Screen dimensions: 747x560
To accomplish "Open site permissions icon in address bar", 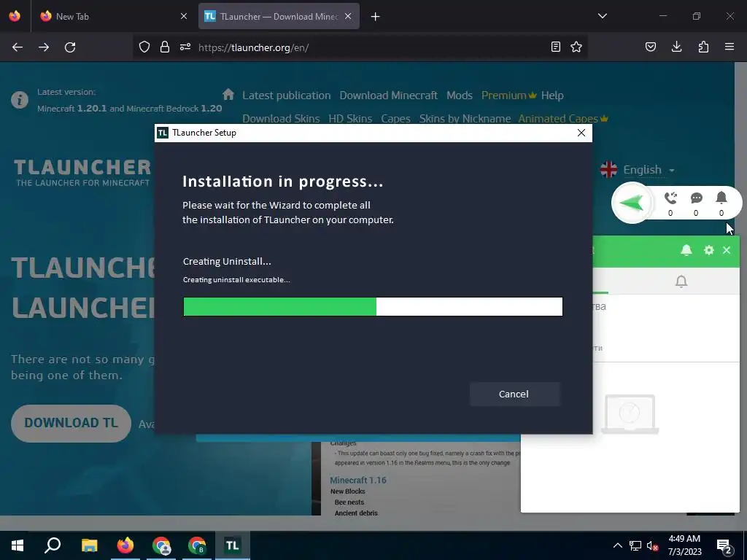I will click(x=185, y=47).
